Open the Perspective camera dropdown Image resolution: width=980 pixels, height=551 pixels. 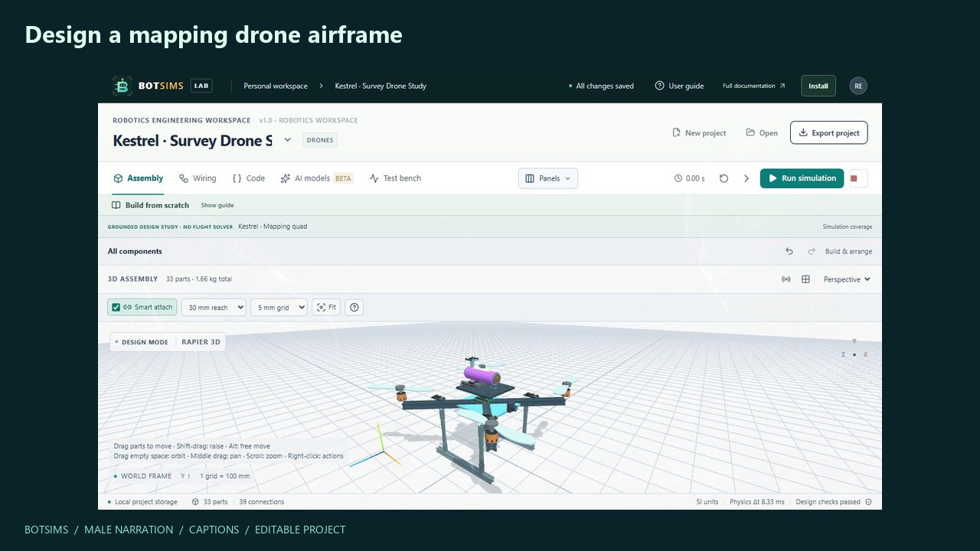[847, 279]
